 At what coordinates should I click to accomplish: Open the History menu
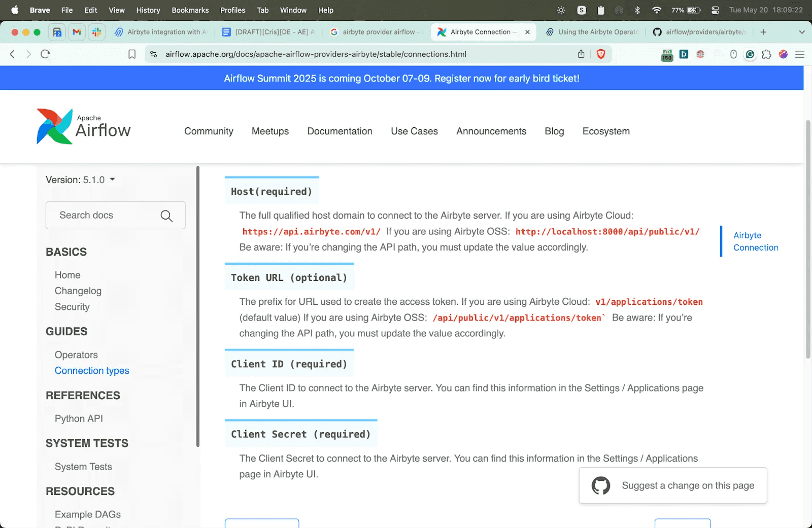(x=148, y=10)
